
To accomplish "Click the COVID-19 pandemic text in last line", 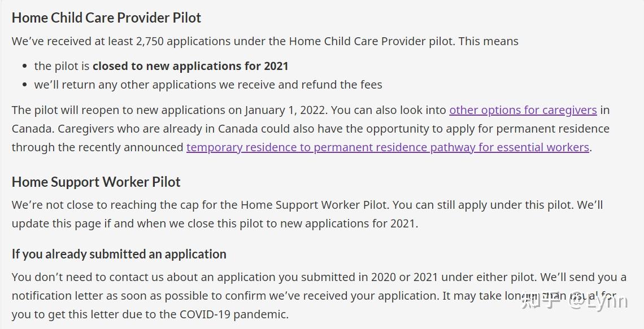I will coord(234,315).
